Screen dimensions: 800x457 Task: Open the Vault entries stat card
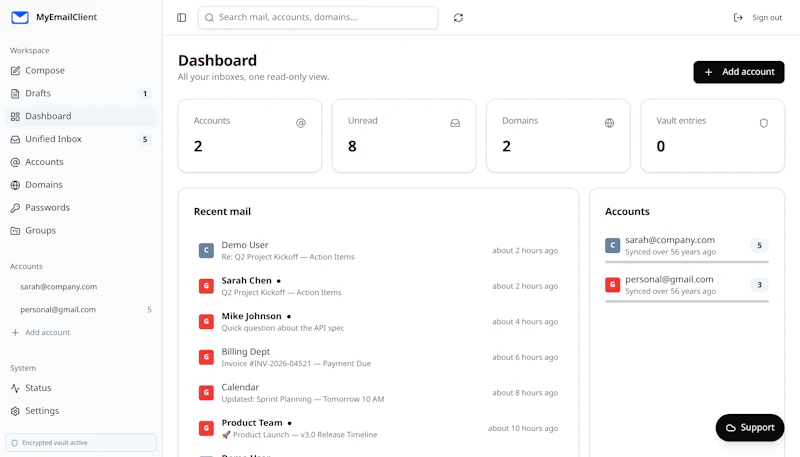pyautogui.click(x=713, y=136)
